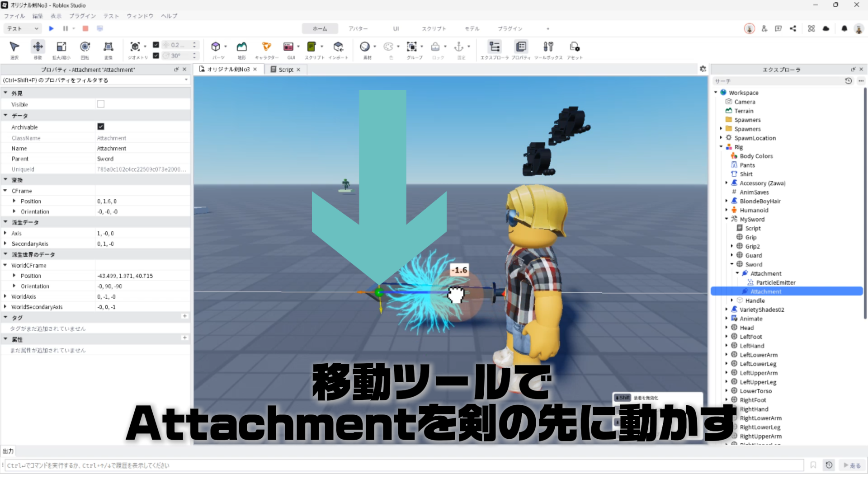Toggle the rotation snap 30° checkbox
Image resolution: width=868 pixels, height=488 pixels.
(156, 56)
